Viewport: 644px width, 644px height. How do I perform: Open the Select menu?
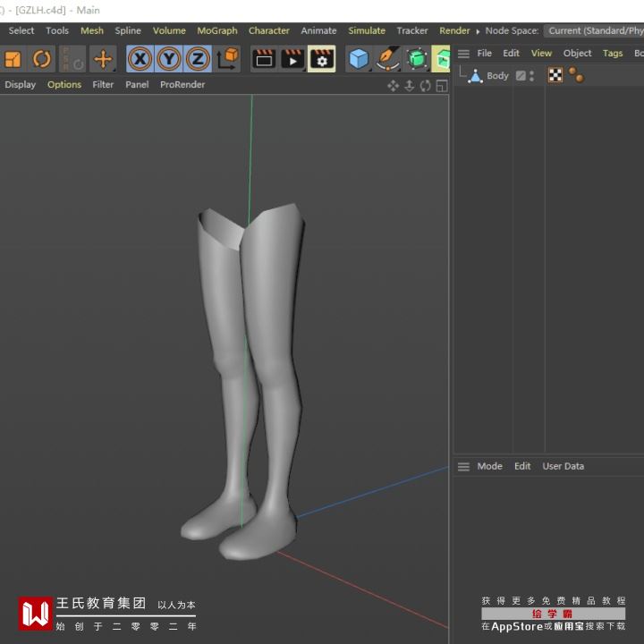pos(21,30)
